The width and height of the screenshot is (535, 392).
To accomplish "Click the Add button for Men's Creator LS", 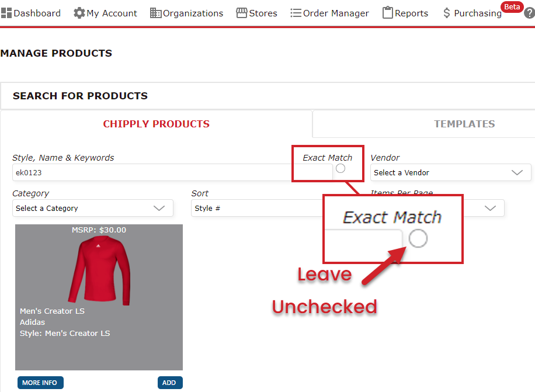I will tap(170, 383).
